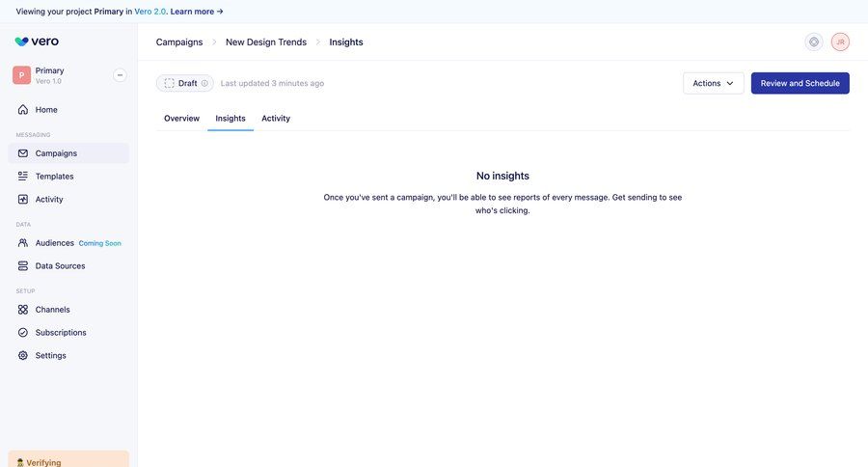Click the info icon beside Draft
The width and height of the screenshot is (868, 467).
point(204,83)
